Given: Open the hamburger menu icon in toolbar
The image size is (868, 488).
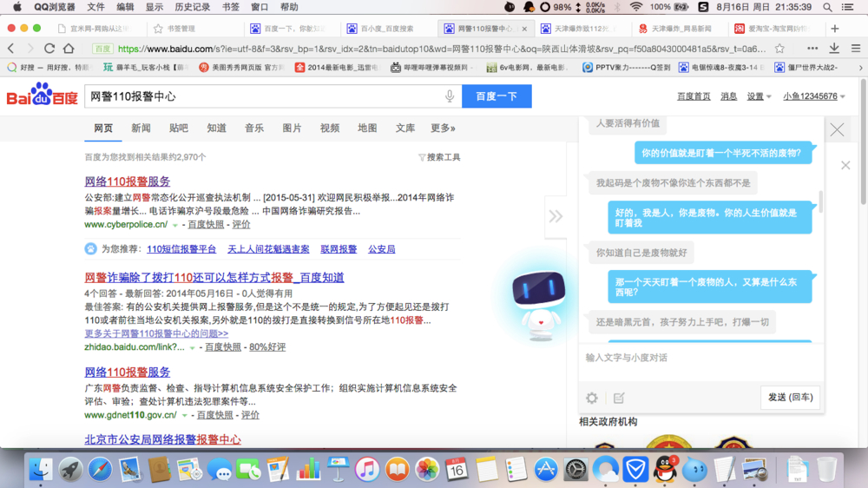Looking at the screenshot, I should [x=855, y=49].
